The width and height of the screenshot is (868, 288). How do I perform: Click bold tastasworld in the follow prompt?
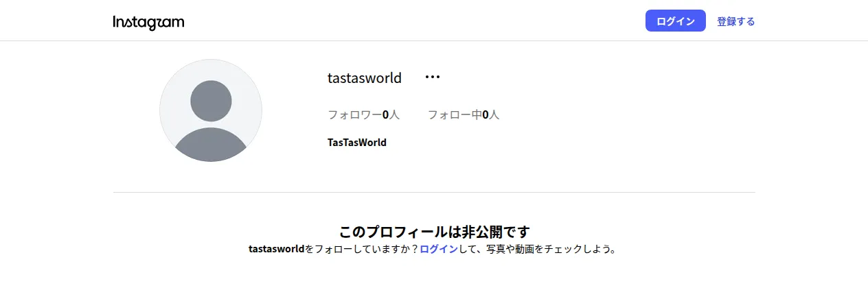coord(276,249)
